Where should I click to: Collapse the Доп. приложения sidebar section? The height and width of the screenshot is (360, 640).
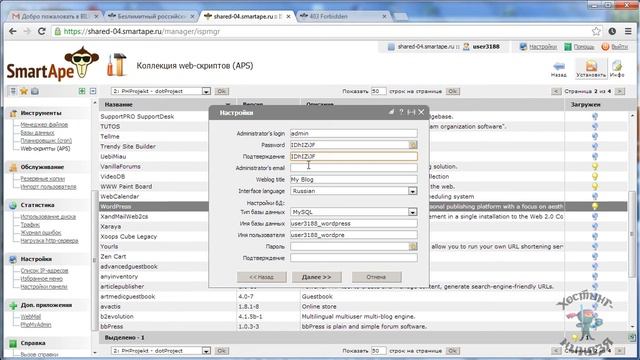pyautogui.click(x=46, y=305)
